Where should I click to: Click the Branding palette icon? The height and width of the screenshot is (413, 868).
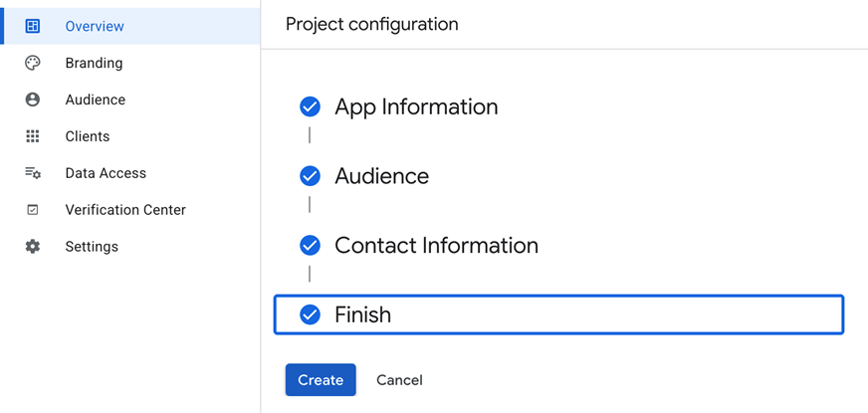tap(33, 63)
